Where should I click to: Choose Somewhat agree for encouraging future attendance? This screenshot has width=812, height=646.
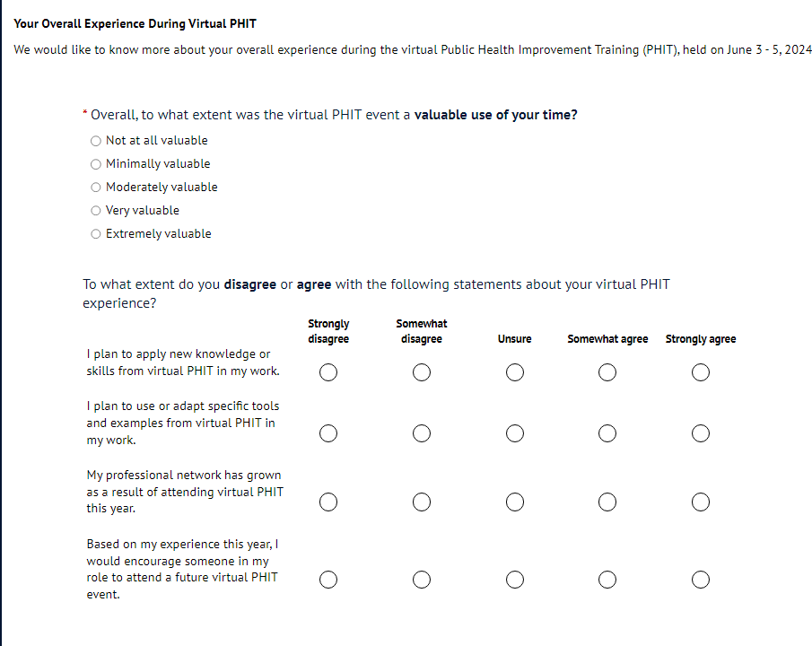pos(607,580)
